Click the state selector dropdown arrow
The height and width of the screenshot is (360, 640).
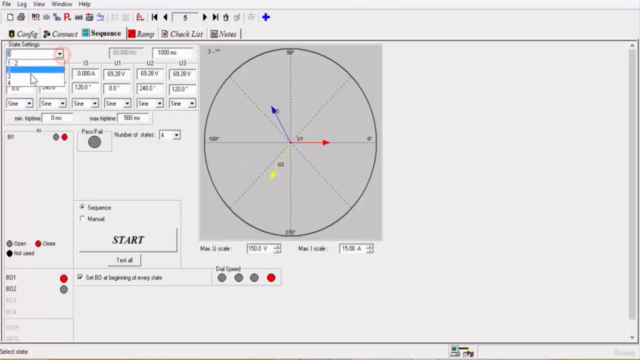[x=60, y=53]
